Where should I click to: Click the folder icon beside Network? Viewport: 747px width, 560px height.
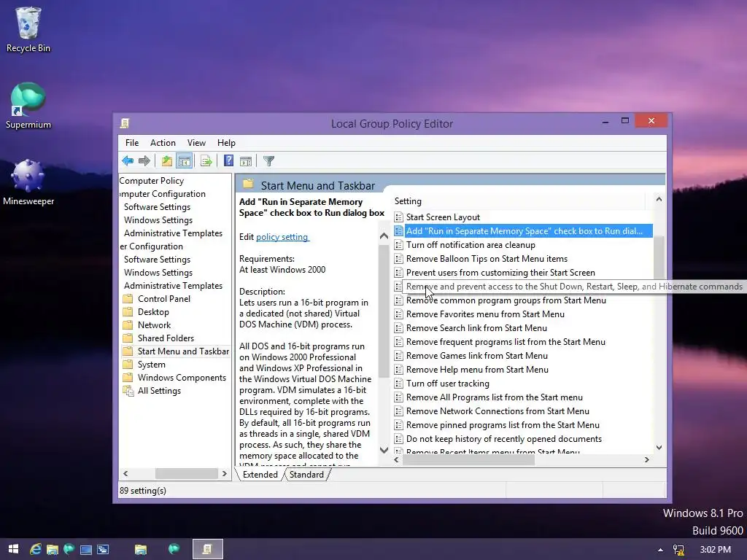(x=128, y=324)
